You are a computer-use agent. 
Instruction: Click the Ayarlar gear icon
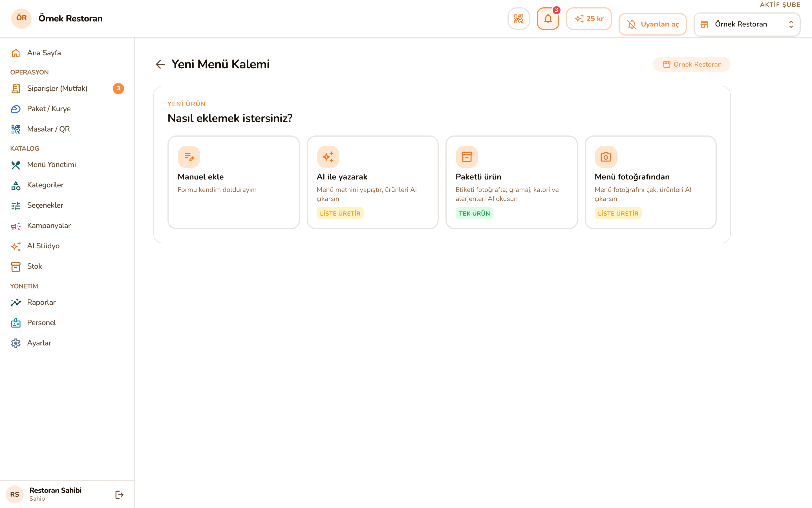(16, 343)
